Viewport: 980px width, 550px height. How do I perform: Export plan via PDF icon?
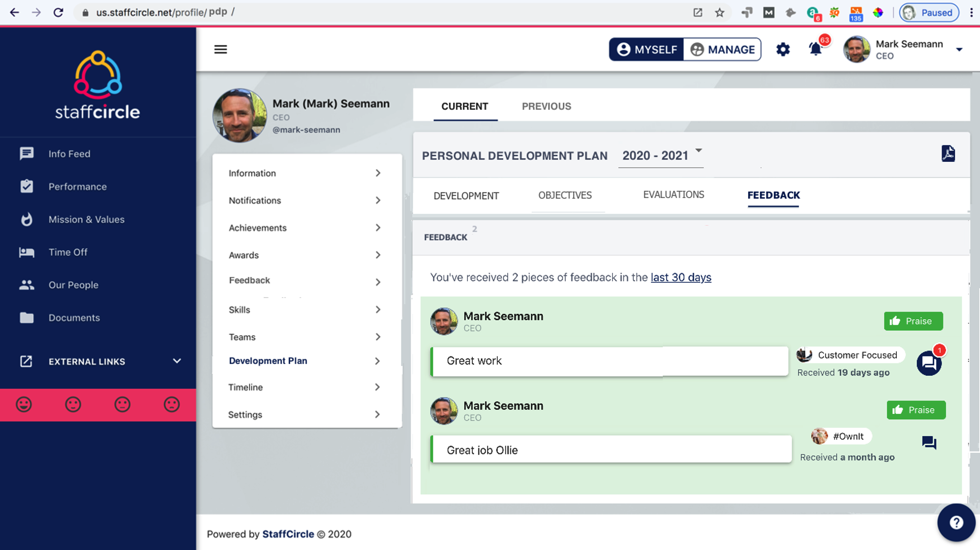pos(948,154)
